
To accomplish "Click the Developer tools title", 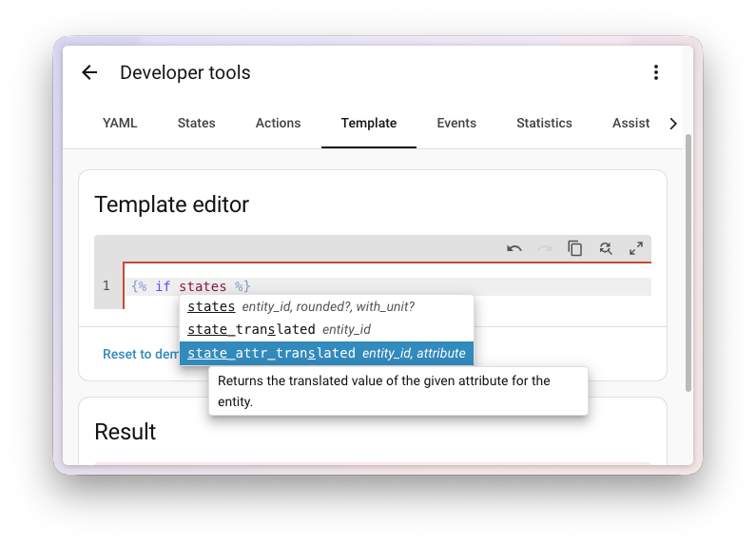I will pyautogui.click(x=185, y=73).
